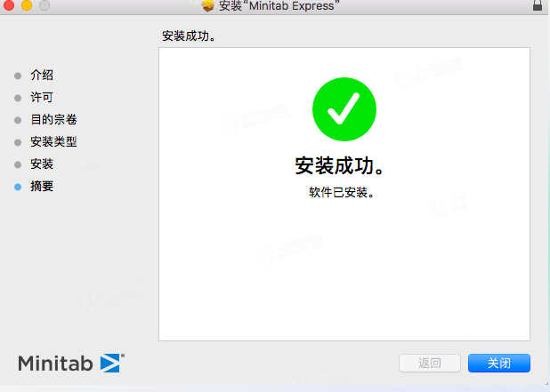Click the green success checkmark icon
The image size is (550, 392).
[x=344, y=109]
